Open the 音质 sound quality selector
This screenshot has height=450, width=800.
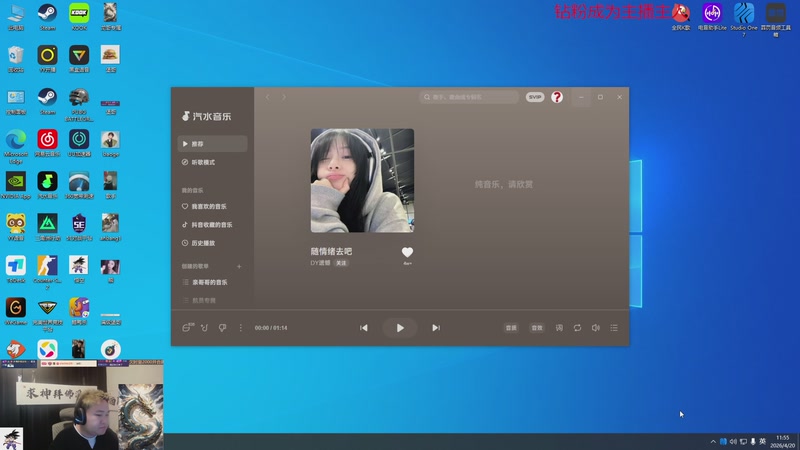coord(511,328)
